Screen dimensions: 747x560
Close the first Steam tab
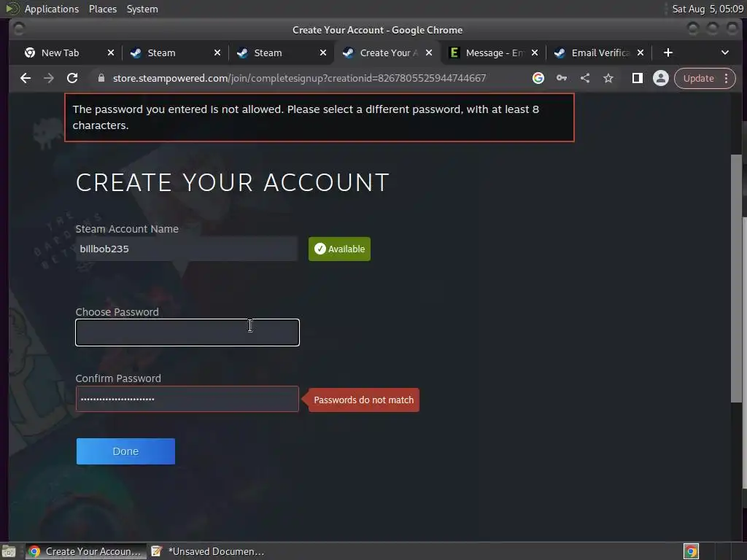(217, 52)
